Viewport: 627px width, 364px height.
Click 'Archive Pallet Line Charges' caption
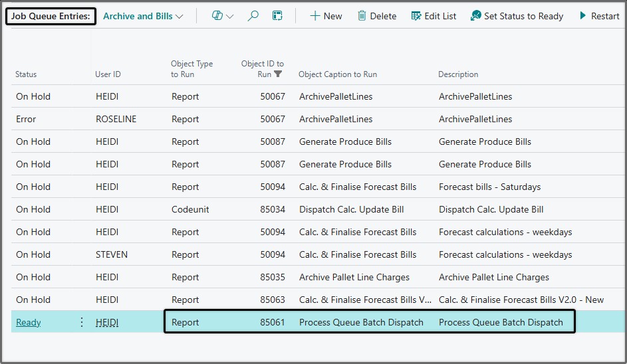click(354, 277)
